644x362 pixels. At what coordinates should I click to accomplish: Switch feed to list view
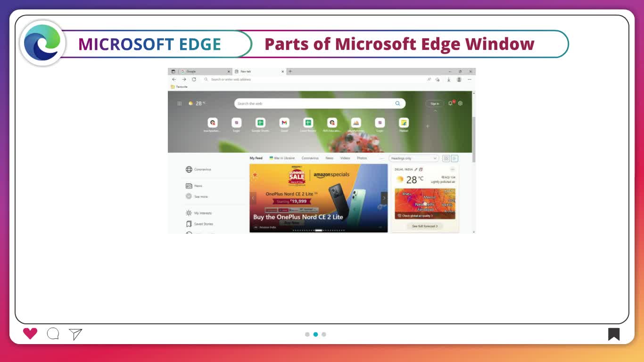click(x=454, y=158)
